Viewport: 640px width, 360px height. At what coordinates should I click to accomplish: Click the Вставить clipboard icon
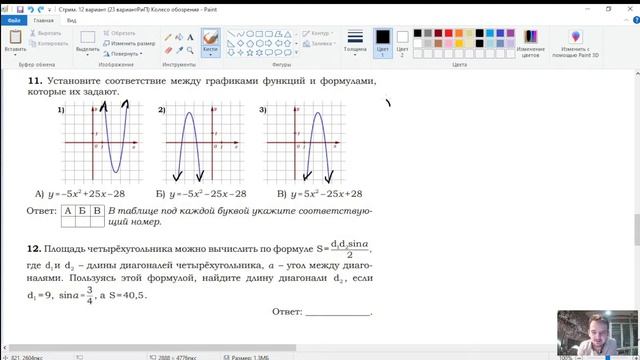[16, 37]
